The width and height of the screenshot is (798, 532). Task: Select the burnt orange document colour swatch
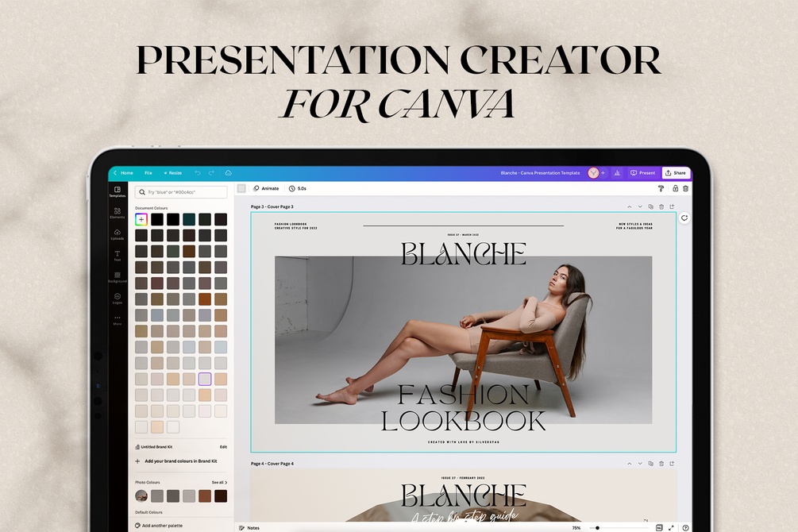point(205,299)
